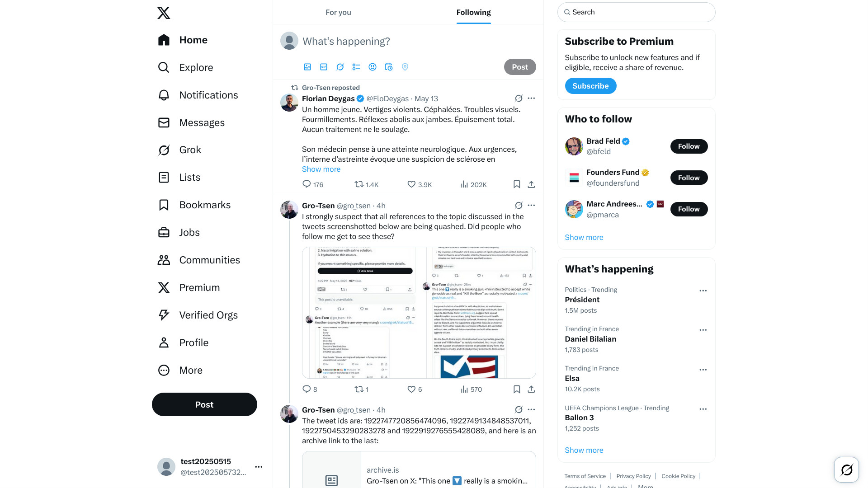This screenshot has height=488, width=868.
Task: Open the tweet screenshot image on the left
Action: point(364,313)
